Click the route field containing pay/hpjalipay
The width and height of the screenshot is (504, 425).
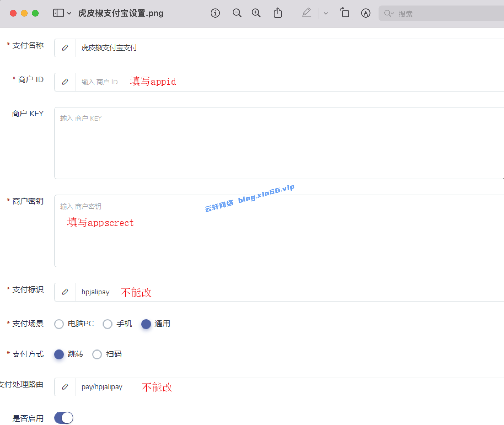coord(290,387)
